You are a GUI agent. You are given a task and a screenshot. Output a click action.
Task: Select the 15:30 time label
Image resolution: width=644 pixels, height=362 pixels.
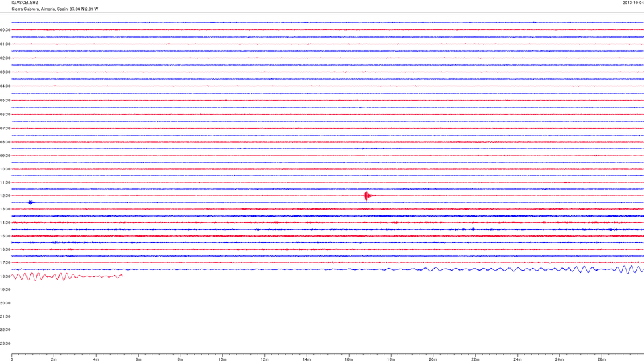[5, 236]
